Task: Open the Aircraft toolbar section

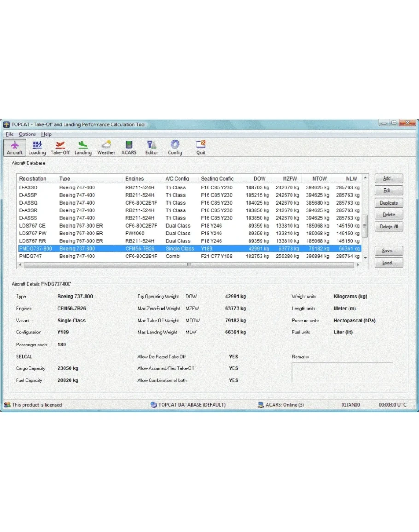Action: tap(15, 148)
